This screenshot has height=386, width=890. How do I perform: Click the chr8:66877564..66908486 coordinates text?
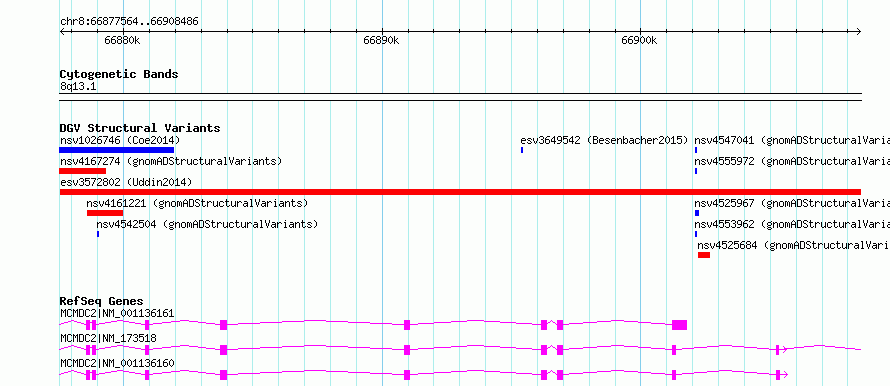pyautogui.click(x=129, y=22)
